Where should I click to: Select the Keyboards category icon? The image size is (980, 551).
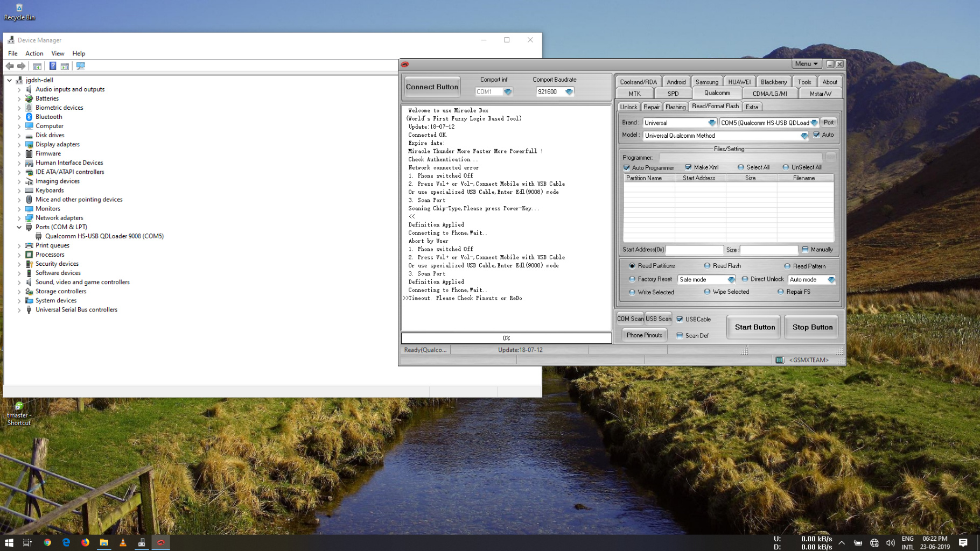[29, 190]
